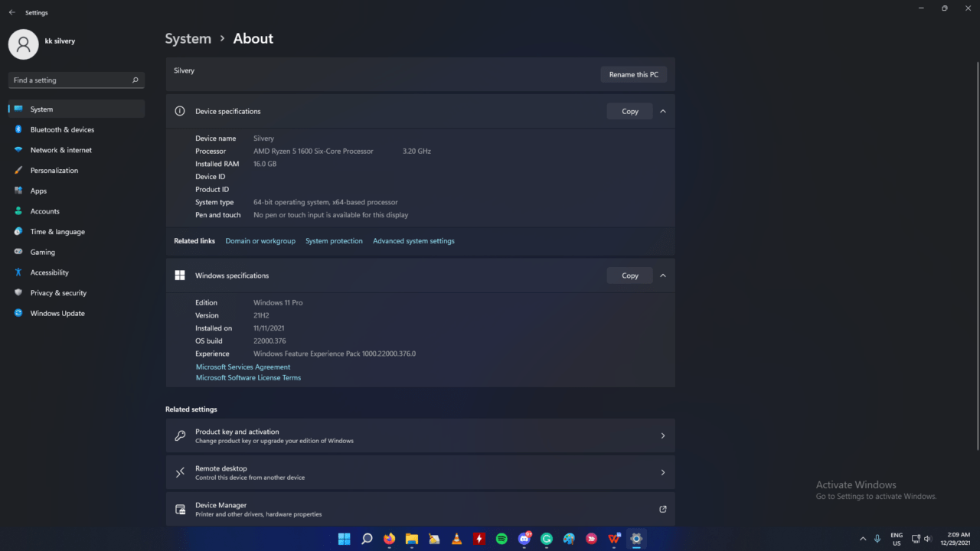Click the microphone icon in system tray
The image size is (980, 551).
[x=877, y=539]
